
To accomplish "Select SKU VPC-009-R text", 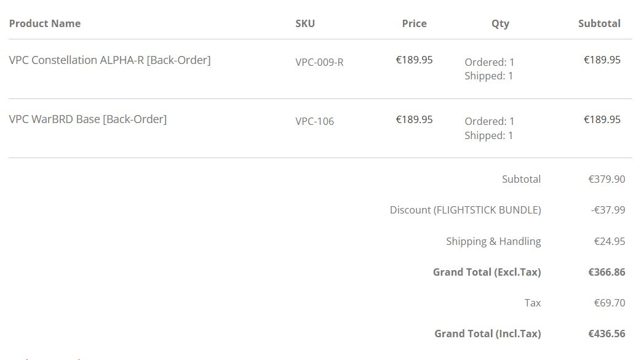I will tap(319, 62).
